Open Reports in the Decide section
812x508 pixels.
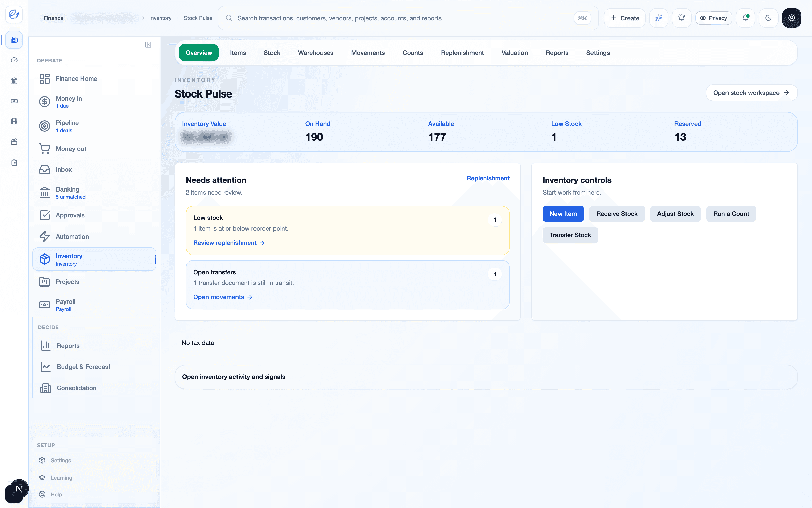coord(94,346)
